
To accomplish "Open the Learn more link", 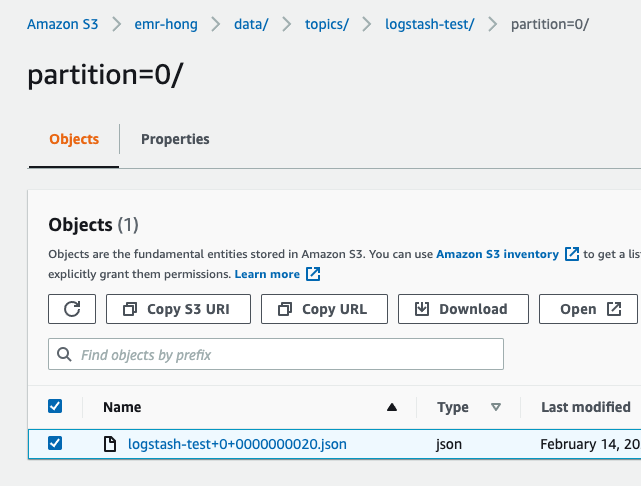I will (x=267, y=274).
